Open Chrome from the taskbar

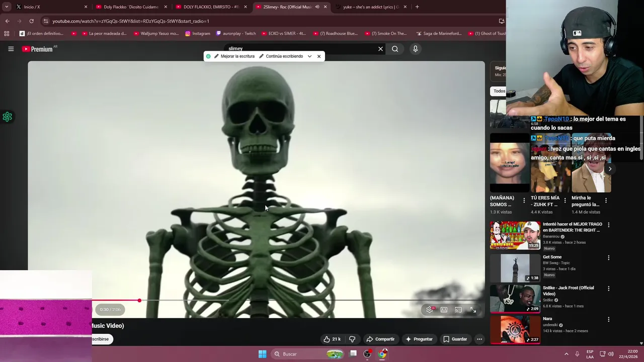(382, 354)
